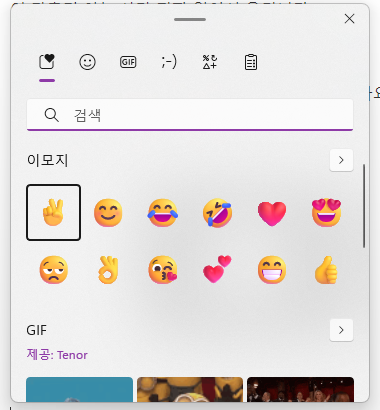The image size is (380, 410).
Task: Click the 제공: Tenor attribution link
Action: pyautogui.click(x=57, y=355)
